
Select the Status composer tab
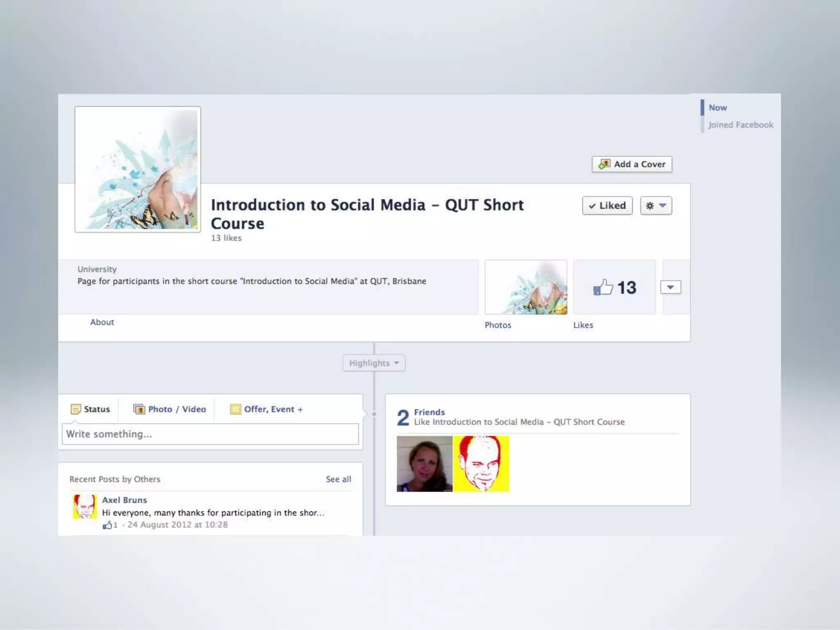tap(96, 409)
